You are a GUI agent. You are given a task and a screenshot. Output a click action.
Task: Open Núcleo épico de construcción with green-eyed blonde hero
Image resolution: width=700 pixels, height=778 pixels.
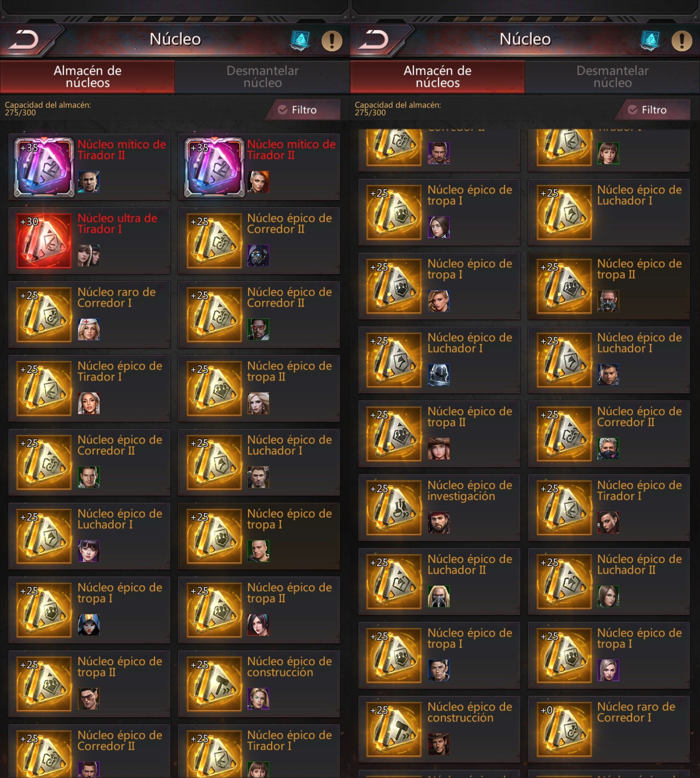[259, 684]
